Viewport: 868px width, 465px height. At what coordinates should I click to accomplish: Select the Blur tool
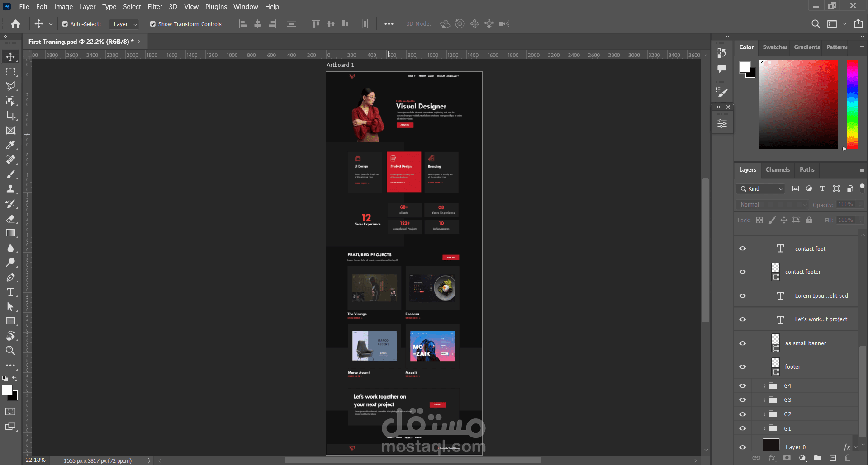[10, 248]
